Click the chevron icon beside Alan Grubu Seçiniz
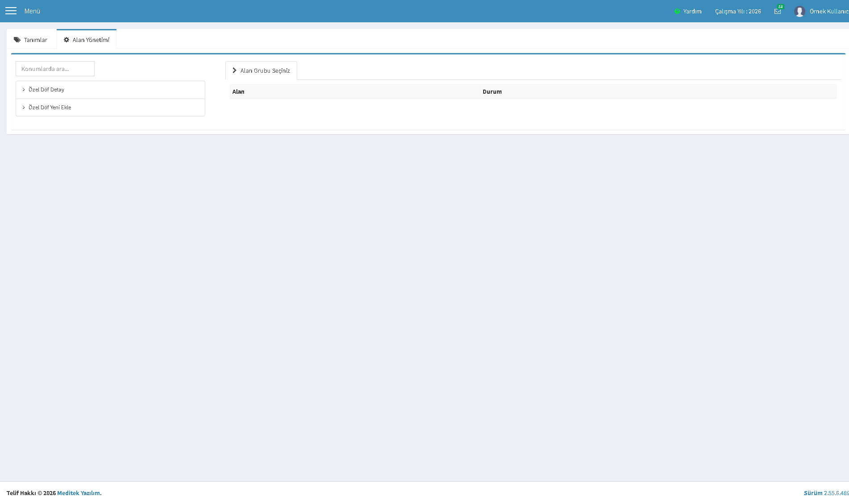849x504 pixels. 234,70
